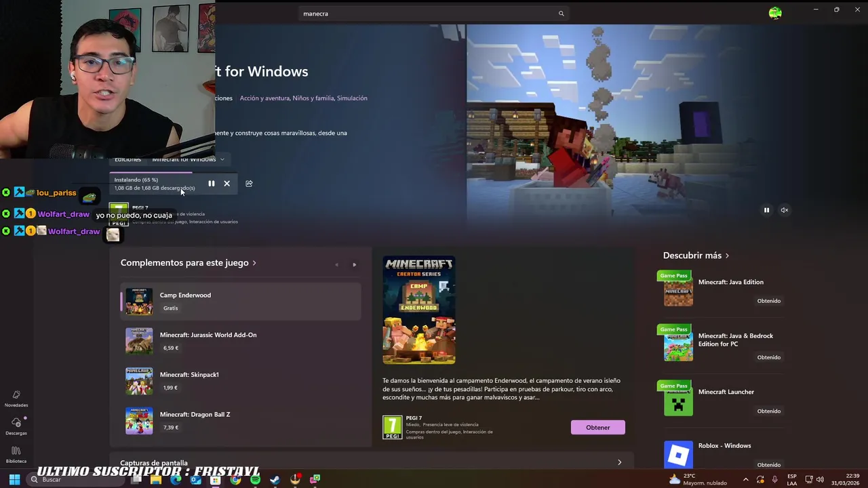Select Minecraft: Dragon Ball Z add-on
This screenshot has height=488, width=868.
coord(241,421)
